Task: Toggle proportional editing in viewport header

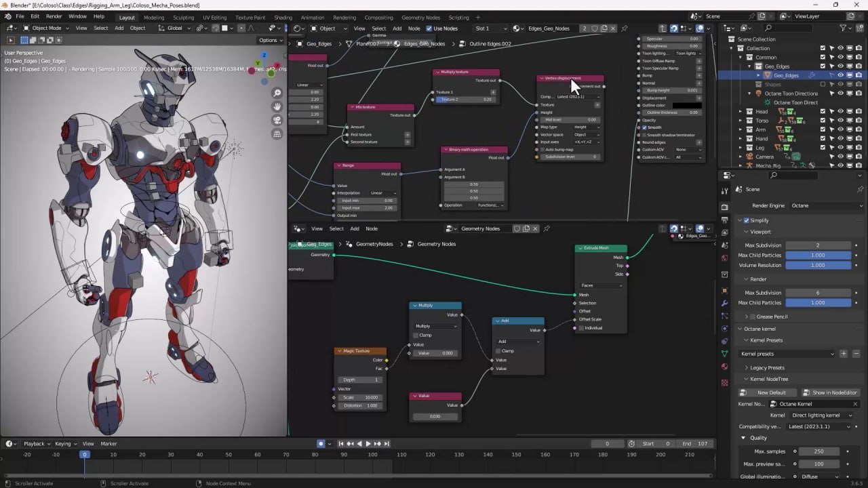Action: coord(242,28)
